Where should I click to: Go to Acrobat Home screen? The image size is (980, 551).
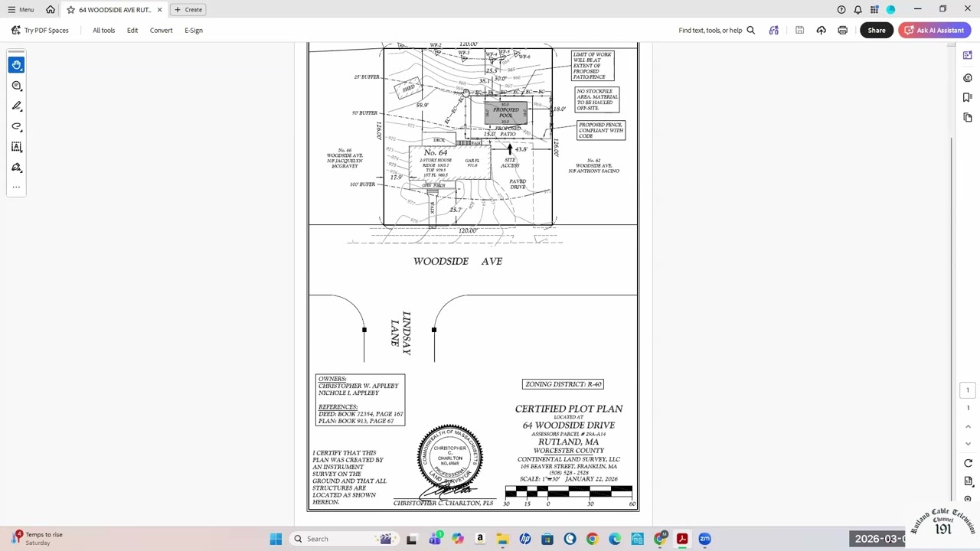[x=51, y=10]
